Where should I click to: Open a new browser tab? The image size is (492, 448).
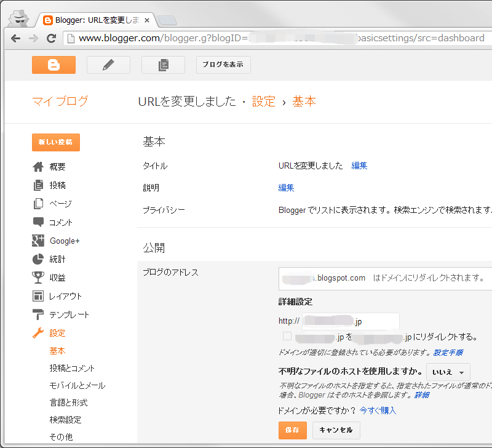(167, 20)
